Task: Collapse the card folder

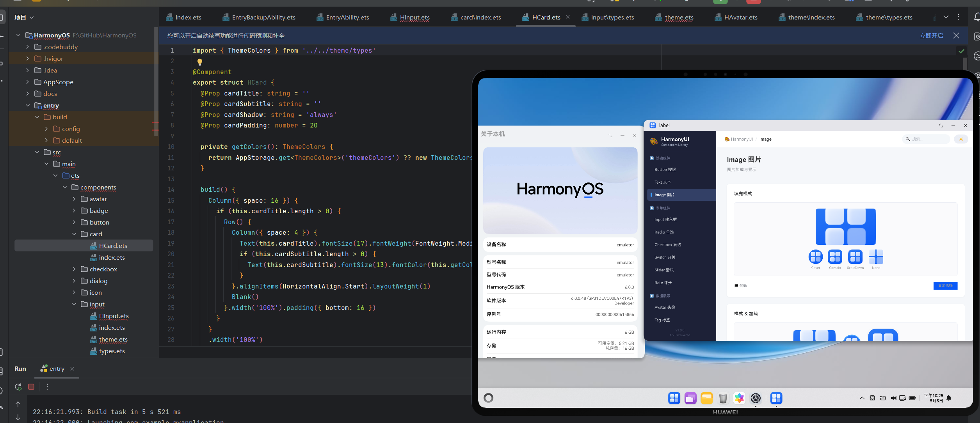Action: (74, 234)
